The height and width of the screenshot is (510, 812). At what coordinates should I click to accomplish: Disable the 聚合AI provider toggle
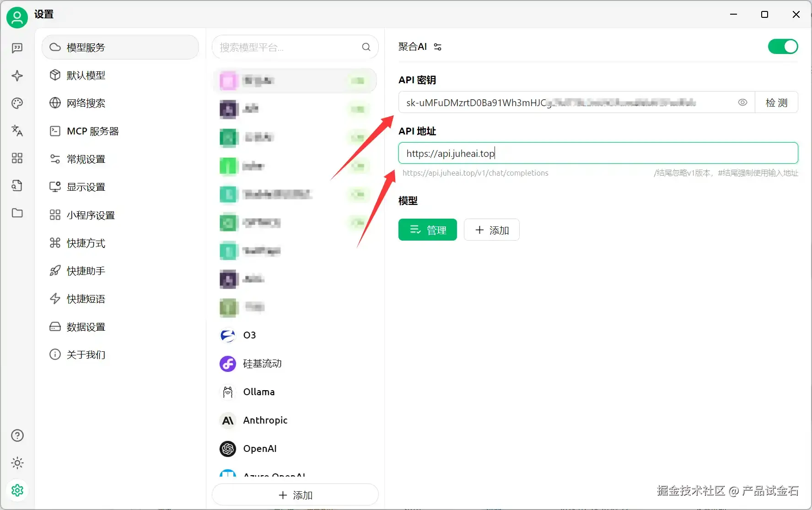click(783, 46)
